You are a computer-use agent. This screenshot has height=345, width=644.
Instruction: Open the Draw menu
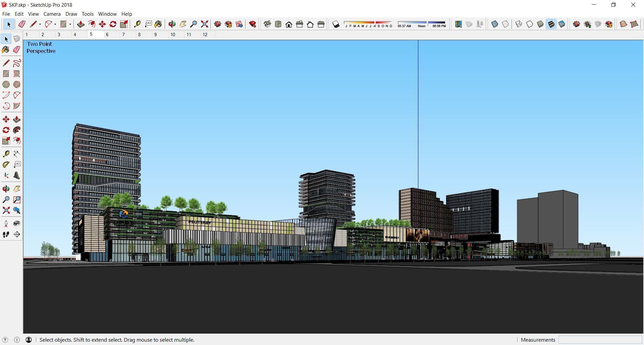click(71, 14)
